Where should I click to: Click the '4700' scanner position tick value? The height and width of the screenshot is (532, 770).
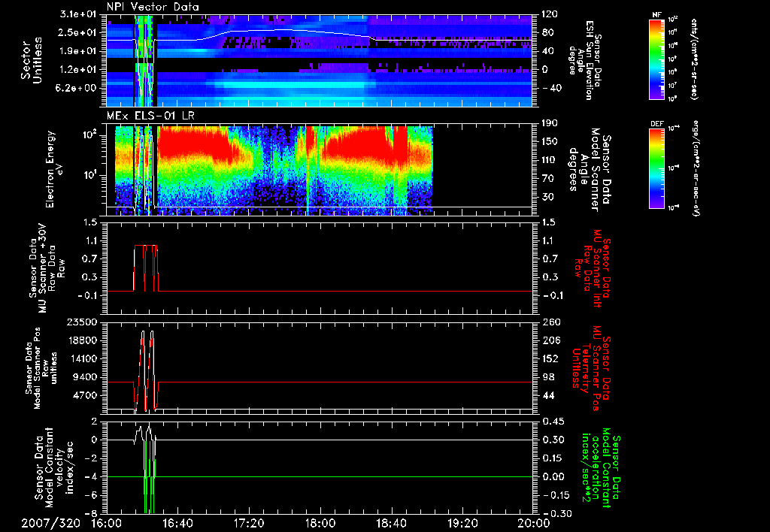[x=86, y=395]
